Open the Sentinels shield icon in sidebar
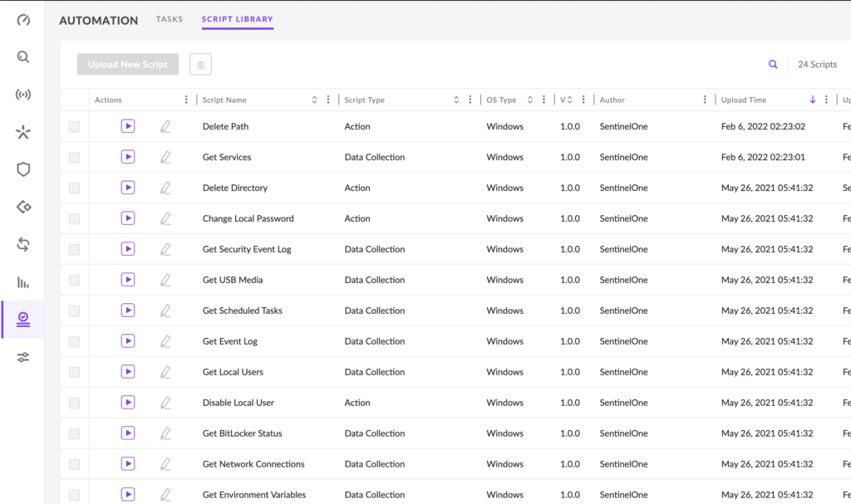The height and width of the screenshot is (504, 851). coord(23,169)
